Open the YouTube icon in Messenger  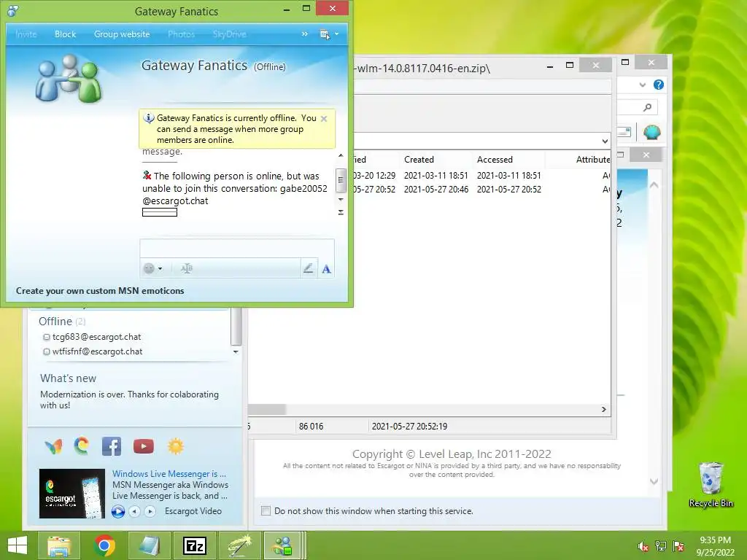(144, 446)
